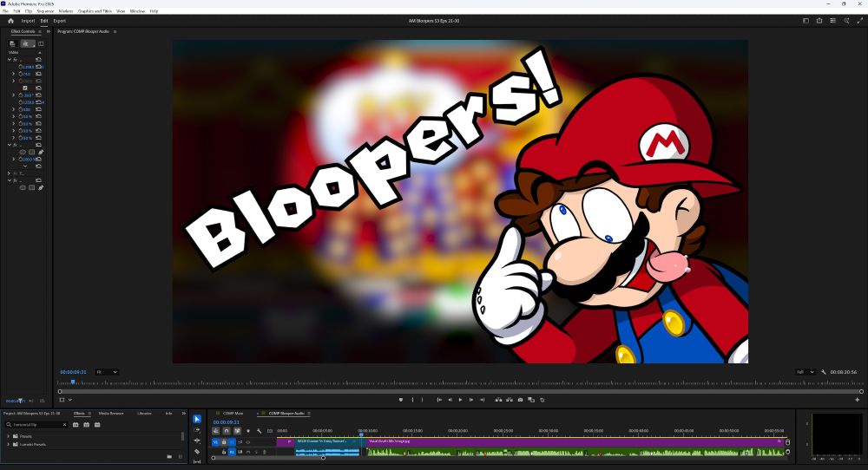Image resolution: width=868 pixels, height=470 pixels.
Task: Add marker in timeline panel header
Action: 248,431
